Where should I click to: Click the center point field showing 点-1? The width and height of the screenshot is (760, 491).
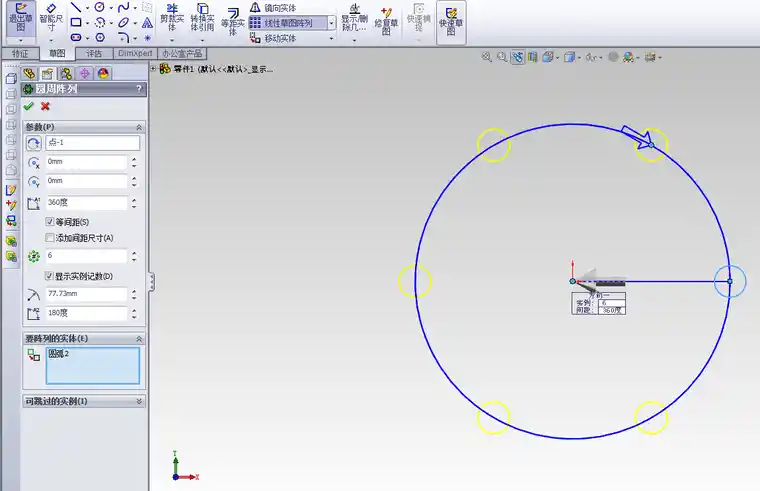point(93,143)
